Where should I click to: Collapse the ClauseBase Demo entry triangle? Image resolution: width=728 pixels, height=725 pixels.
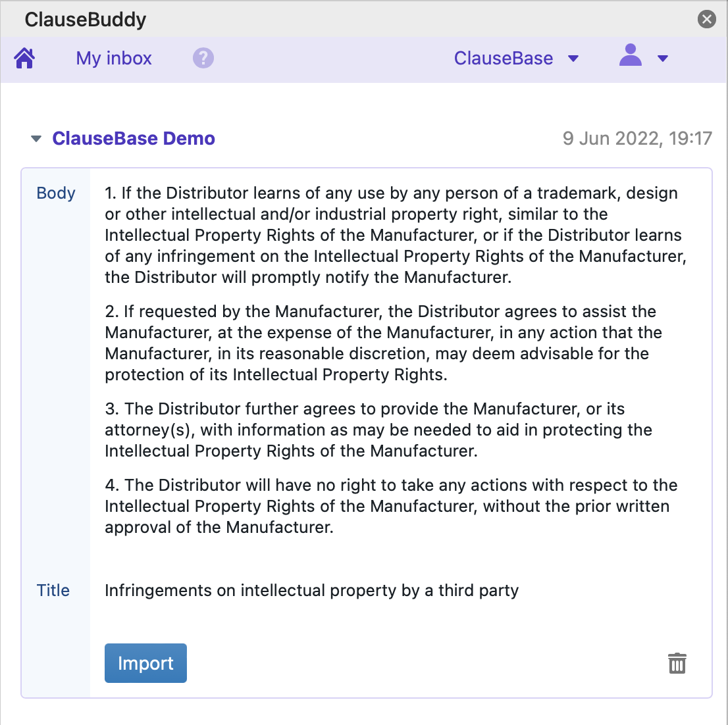coord(37,139)
